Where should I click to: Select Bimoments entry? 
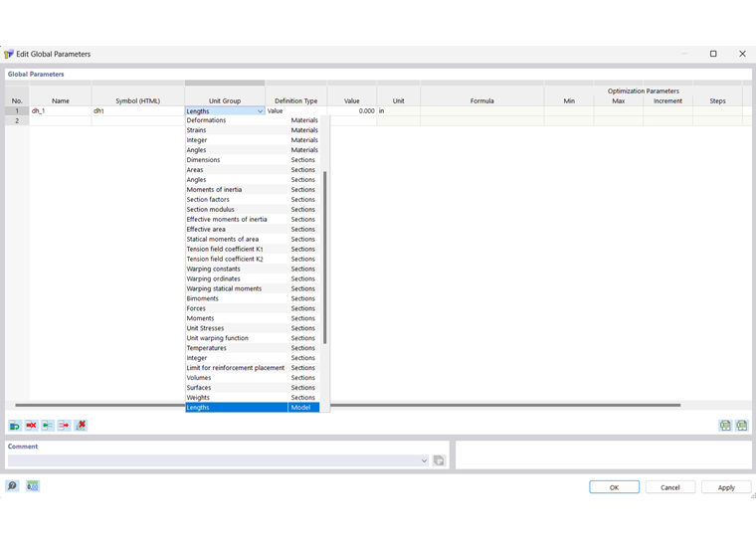[x=252, y=298]
